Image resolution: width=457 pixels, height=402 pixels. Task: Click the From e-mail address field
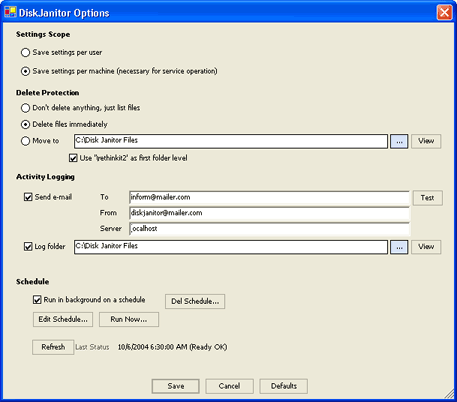coord(269,213)
